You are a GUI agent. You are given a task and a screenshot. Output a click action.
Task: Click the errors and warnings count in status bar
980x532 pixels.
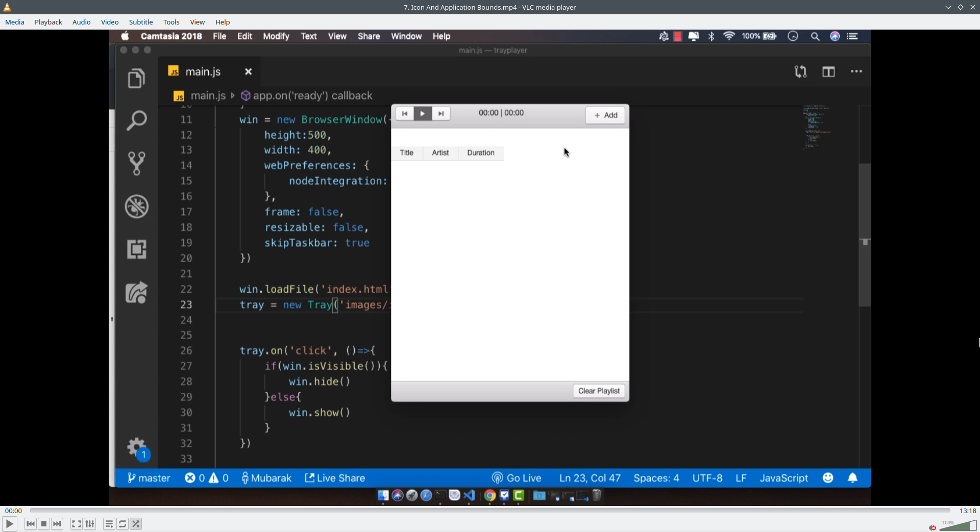207,478
